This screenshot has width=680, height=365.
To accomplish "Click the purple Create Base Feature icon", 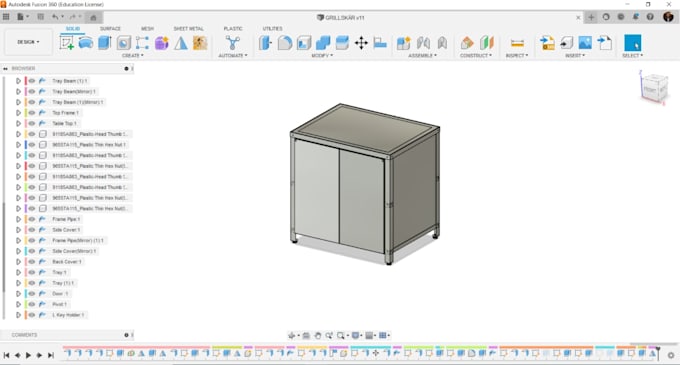I will coord(161,43).
